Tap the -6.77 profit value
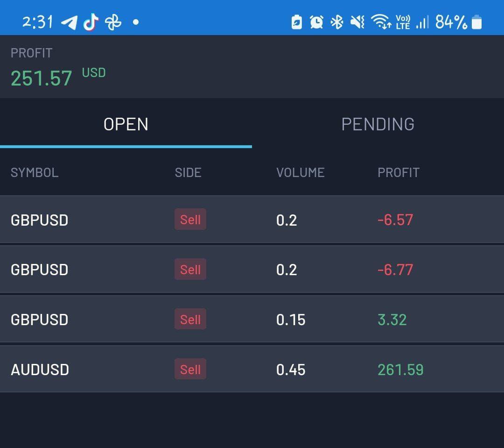This screenshot has height=448, width=504. point(395,270)
